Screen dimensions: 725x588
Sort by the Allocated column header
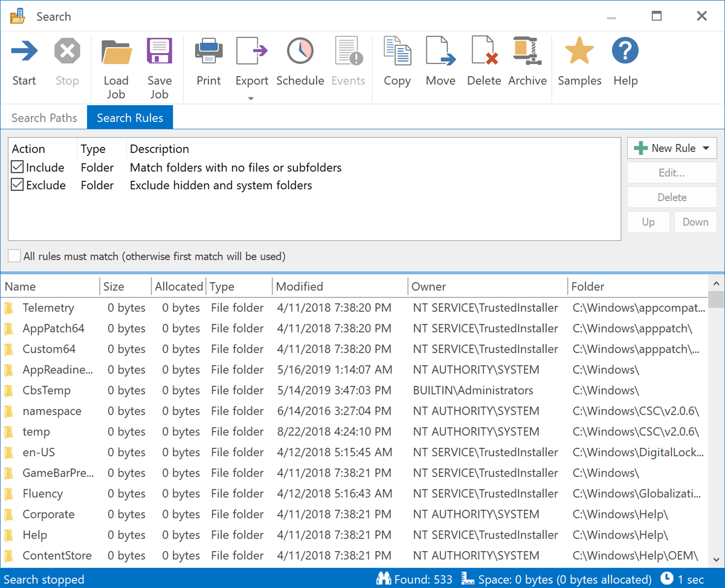pyautogui.click(x=179, y=286)
